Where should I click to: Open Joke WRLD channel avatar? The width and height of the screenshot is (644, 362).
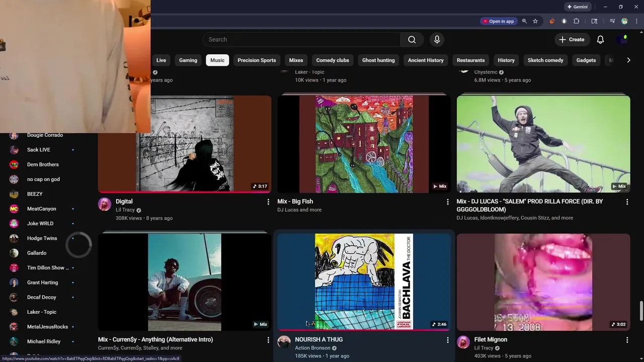[14, 223]
